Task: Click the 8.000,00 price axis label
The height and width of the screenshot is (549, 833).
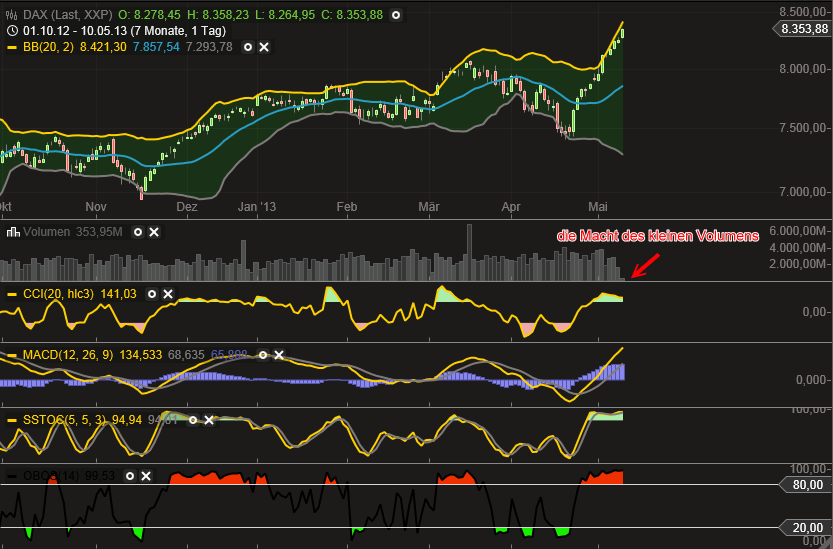Action: 803,69
